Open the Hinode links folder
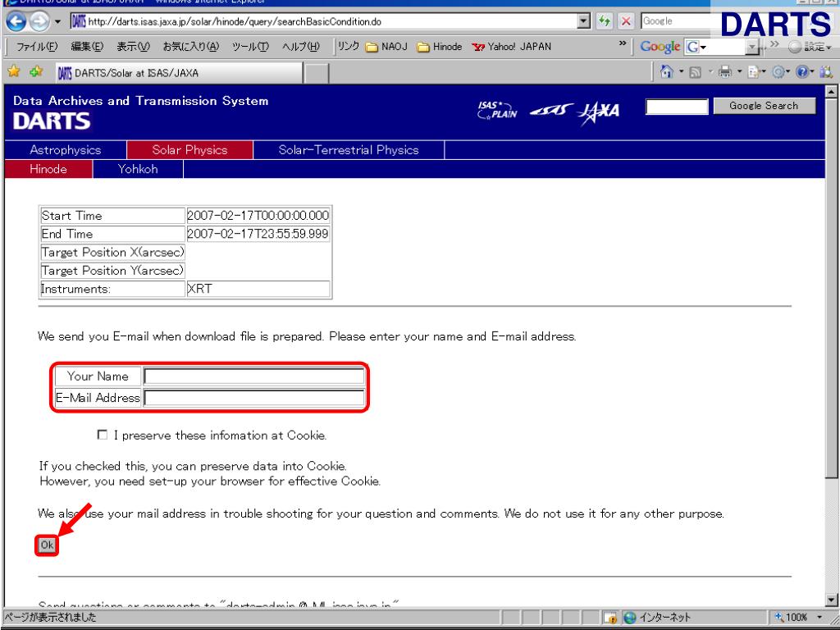The height and width of the screenshot is (630, 840). [x=440, y=47]
